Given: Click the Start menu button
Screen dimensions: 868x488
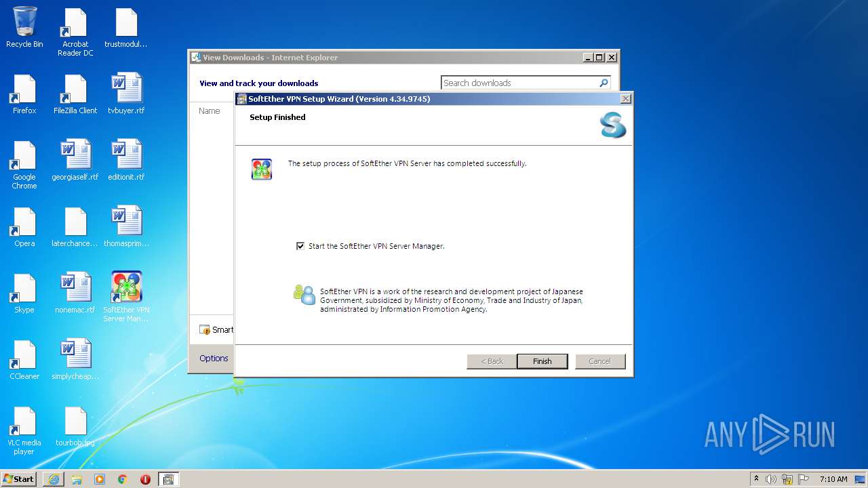Looking at the screenshot, I should [x=19, y=479].
